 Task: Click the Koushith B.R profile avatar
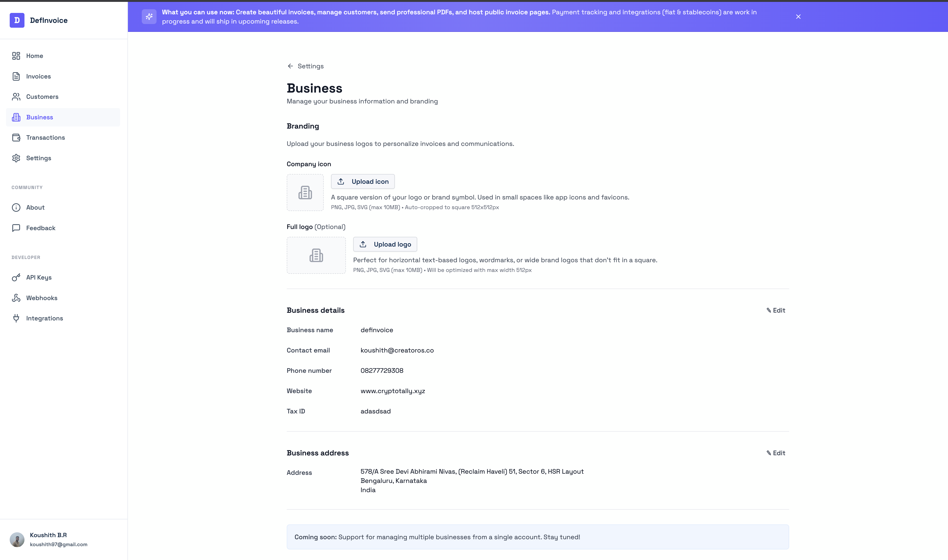click(x=17, y=539)
